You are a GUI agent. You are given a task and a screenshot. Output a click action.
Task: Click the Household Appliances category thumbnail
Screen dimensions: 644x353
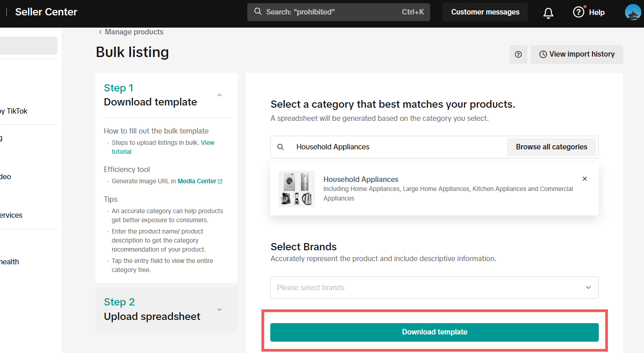296,189
